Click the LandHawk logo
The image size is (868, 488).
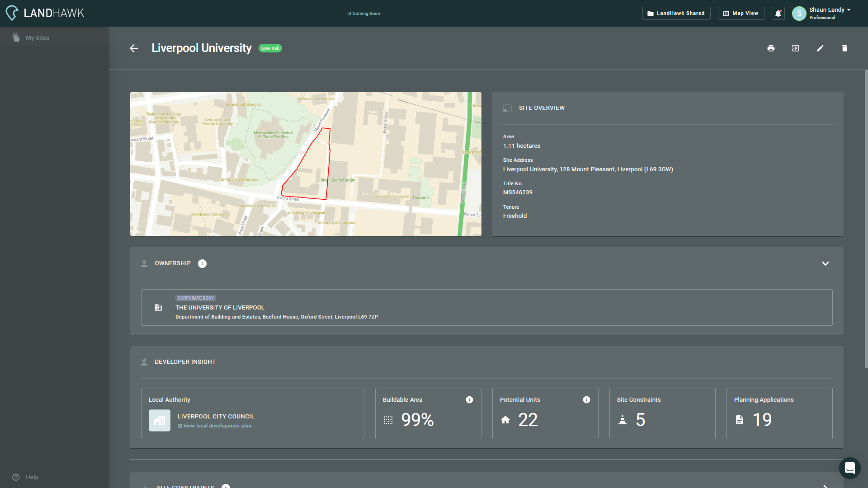point(45,13)
